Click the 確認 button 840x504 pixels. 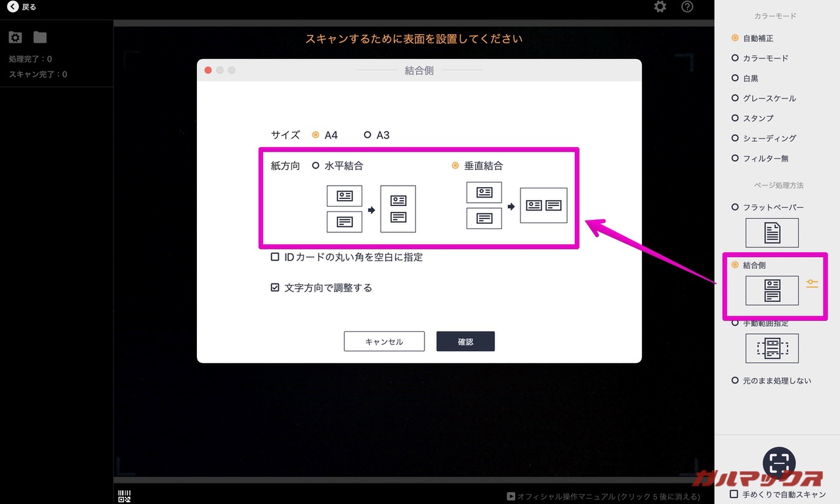click(x=465, y=341)
